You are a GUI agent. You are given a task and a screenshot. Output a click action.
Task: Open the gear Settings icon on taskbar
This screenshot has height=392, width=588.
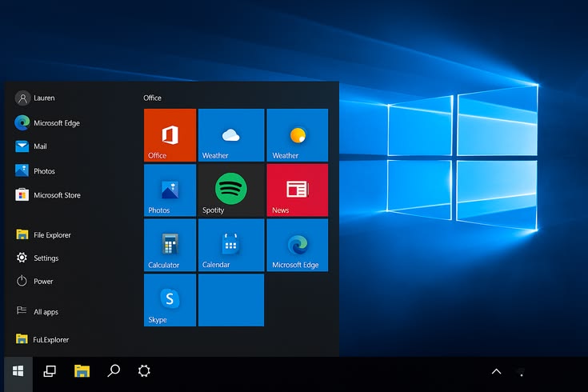[x=144, y=371]
